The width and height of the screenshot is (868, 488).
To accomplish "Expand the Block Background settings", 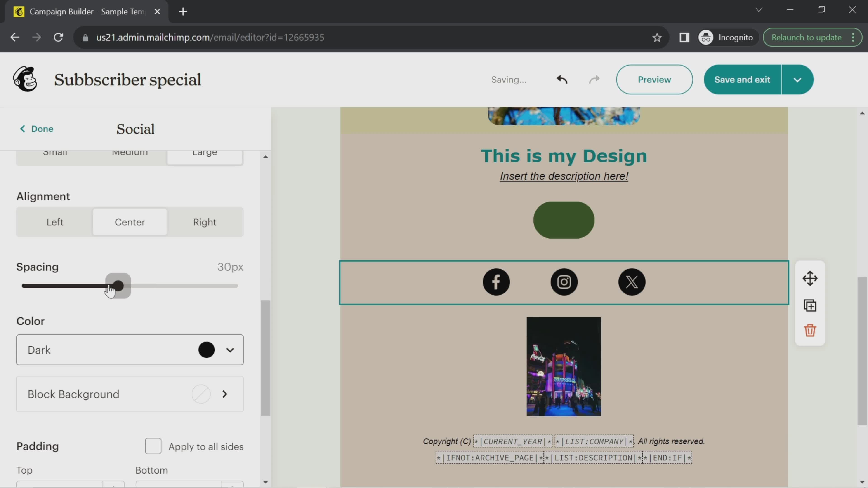I will point(225,393).
